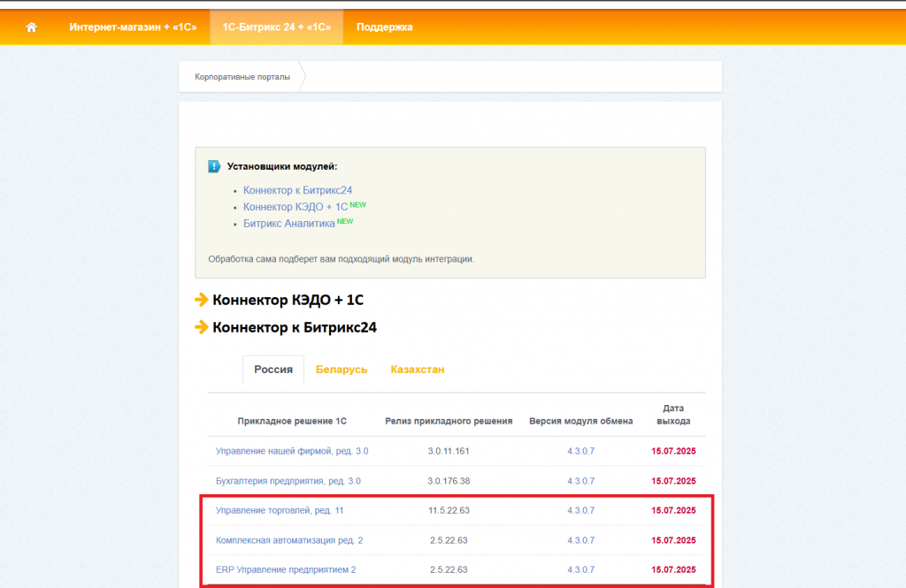Click version 4.3.0.7 in Управление нашей фирмой row
906x588 pixels.
point(580,451)
